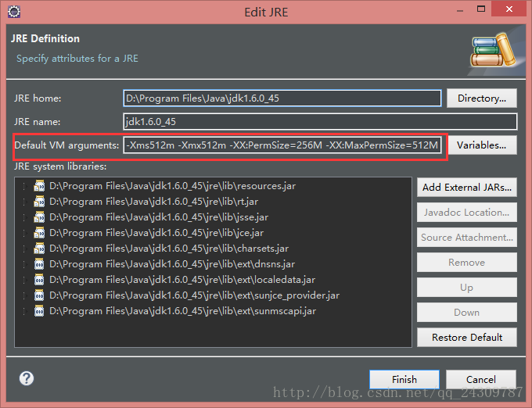Select the jce.jar path row
532x408 pixels.
pos(156,233)
